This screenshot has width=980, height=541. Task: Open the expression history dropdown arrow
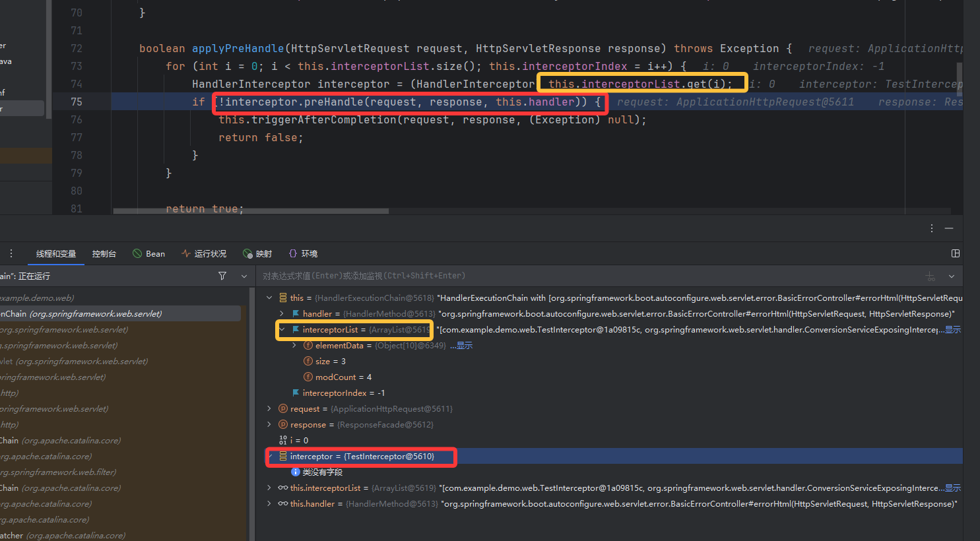[x=952, y=276]
